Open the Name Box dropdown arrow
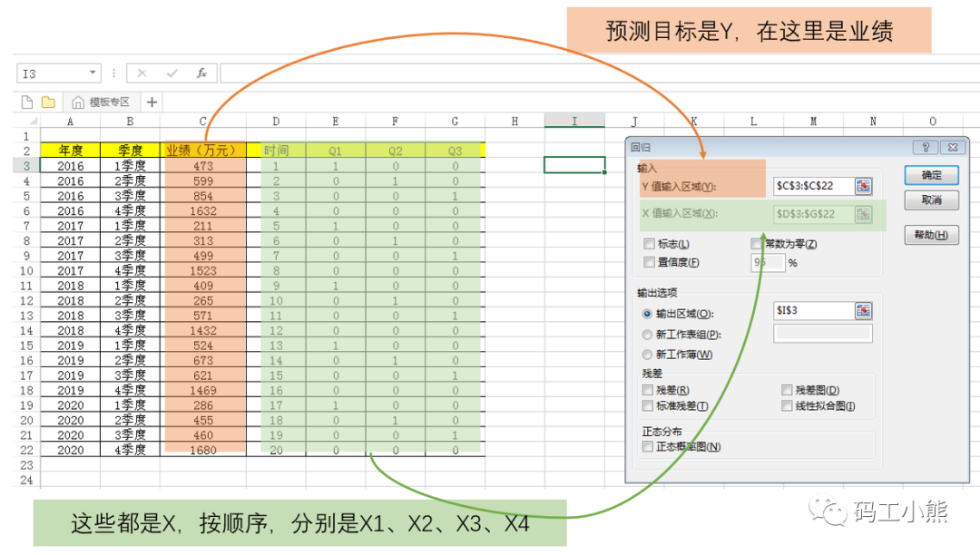The height and width of the screenshot is (555, 980). (93, 73)
